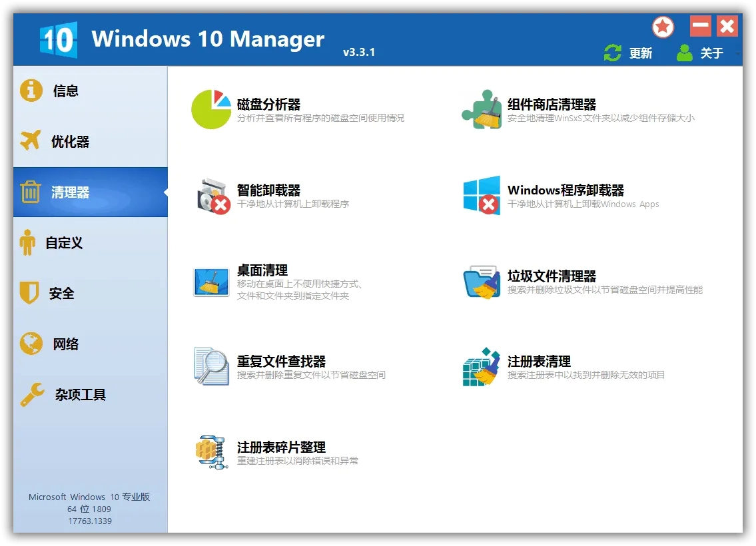The width and height of the screenshot is (756, 546).
Task: Select the 桌面清理 screen-with-broom icon
Action: (211, 282)
